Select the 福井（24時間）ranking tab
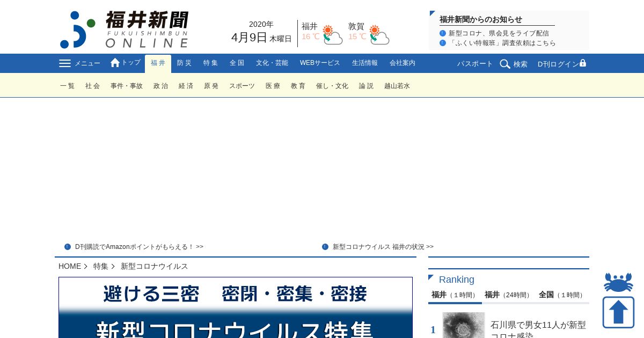The height and width of the screenshot is (338, 644). pyautogui.click(x=508, y=295)
